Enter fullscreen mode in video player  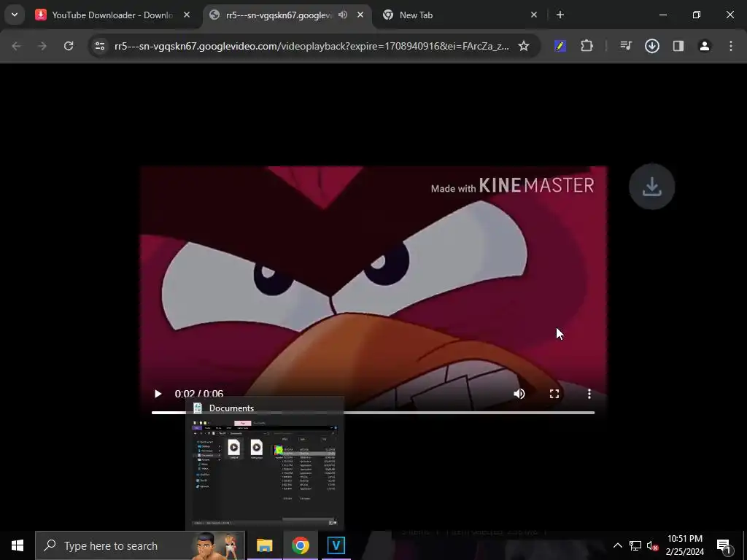pyautogui.click(x=554, y=394)
